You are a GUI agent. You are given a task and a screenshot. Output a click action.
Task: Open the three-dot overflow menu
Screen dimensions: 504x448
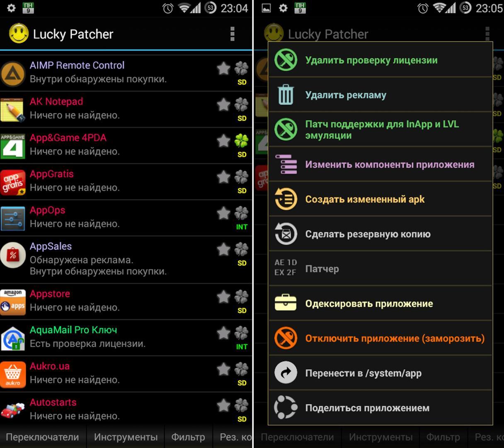[x=233, y=34]
